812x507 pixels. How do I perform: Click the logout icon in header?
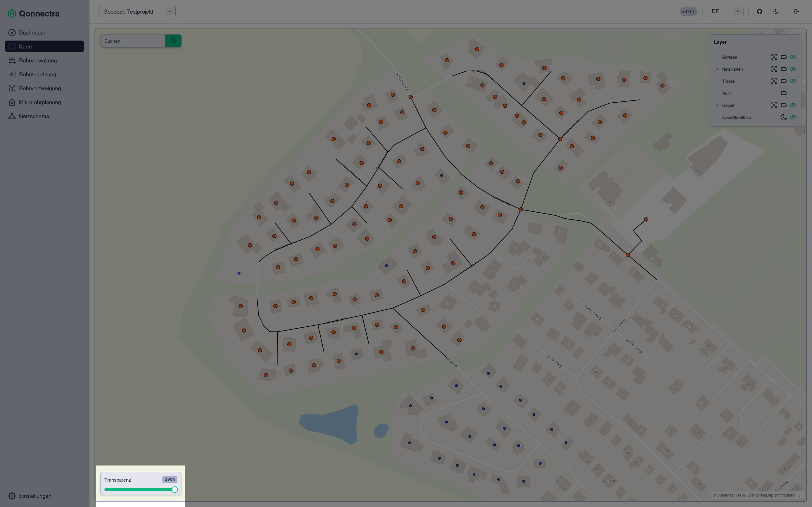[796, 11]
